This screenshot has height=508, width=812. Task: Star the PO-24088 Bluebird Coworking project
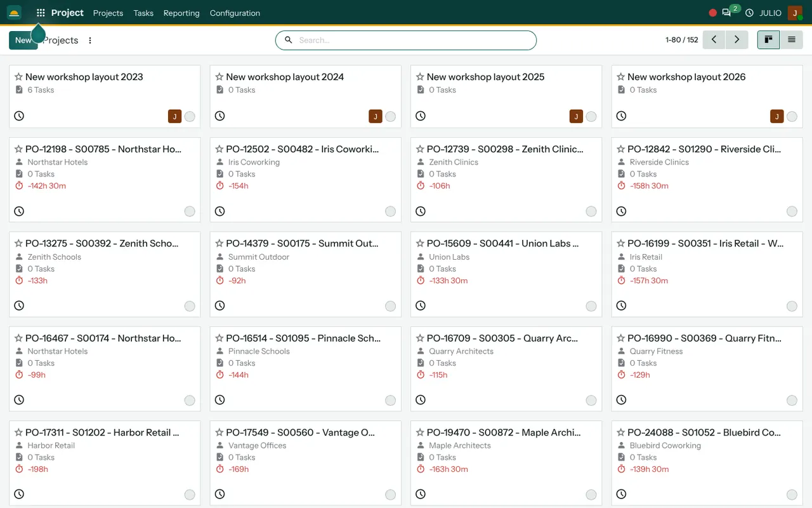[621, 432]
